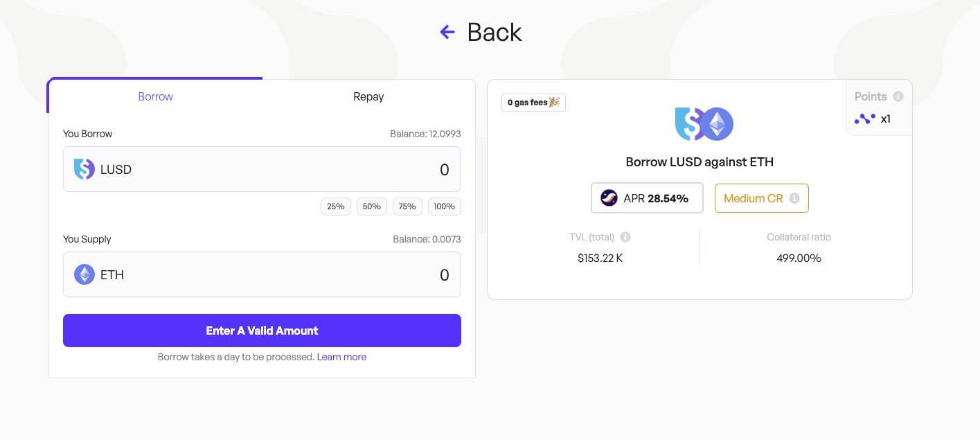Click the ETH supply amount input field
980x440 pixels.
coord(312,275)
